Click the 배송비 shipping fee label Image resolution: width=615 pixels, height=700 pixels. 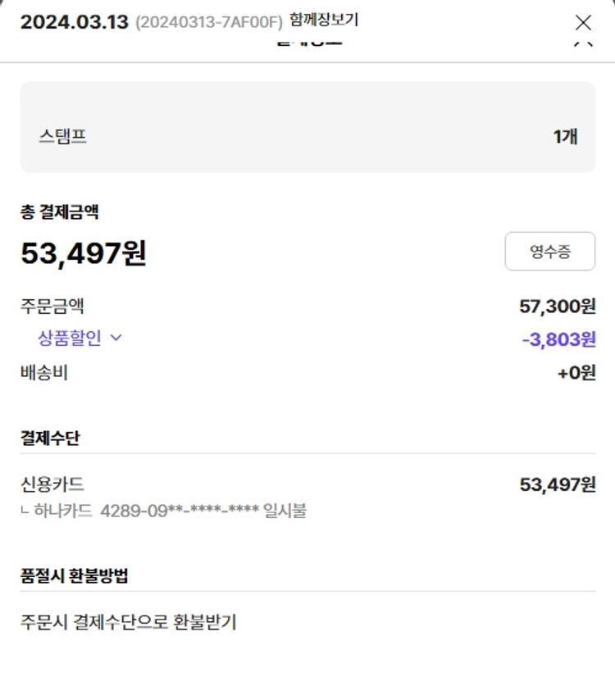point(44,373)
